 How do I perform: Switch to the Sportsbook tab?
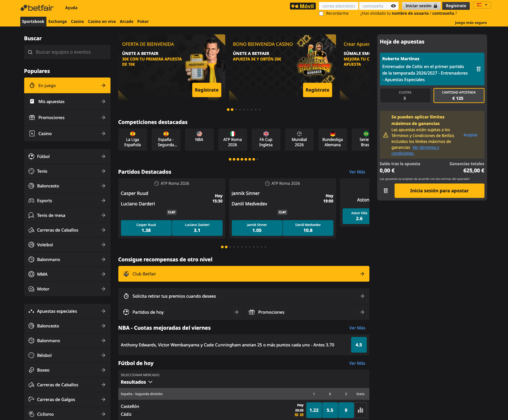[33, 22]
